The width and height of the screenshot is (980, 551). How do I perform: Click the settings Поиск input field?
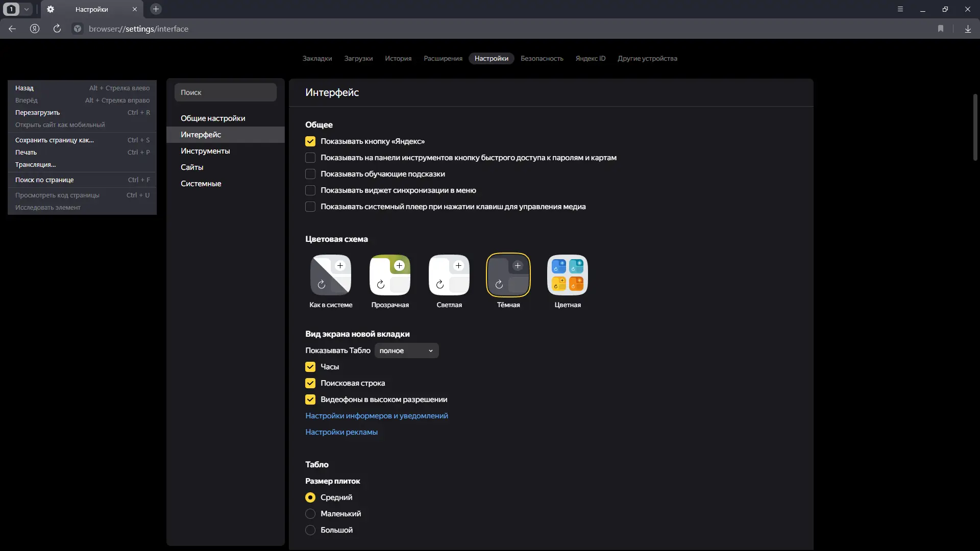[226, 92]
